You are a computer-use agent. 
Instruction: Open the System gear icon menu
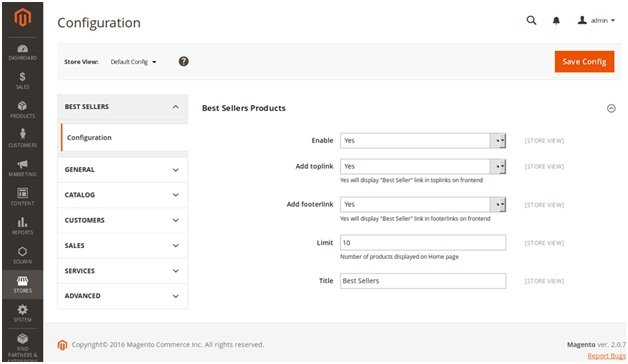[22, 313]
